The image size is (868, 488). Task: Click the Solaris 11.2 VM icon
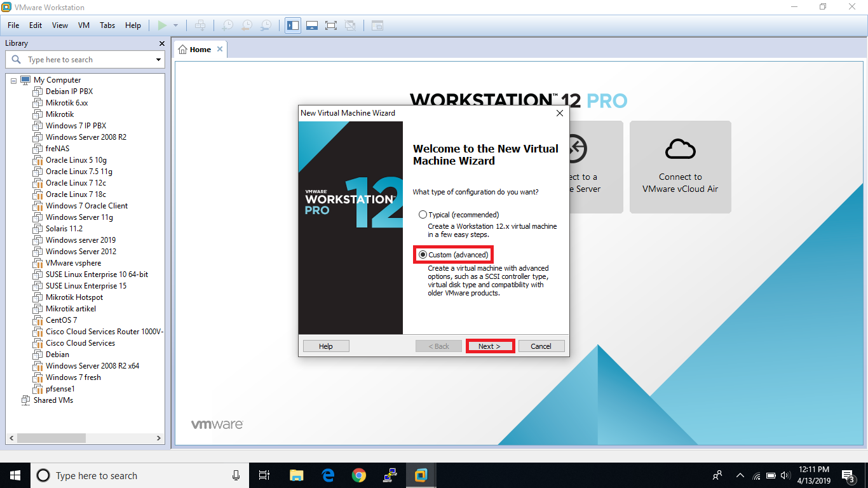coord(37,229)
